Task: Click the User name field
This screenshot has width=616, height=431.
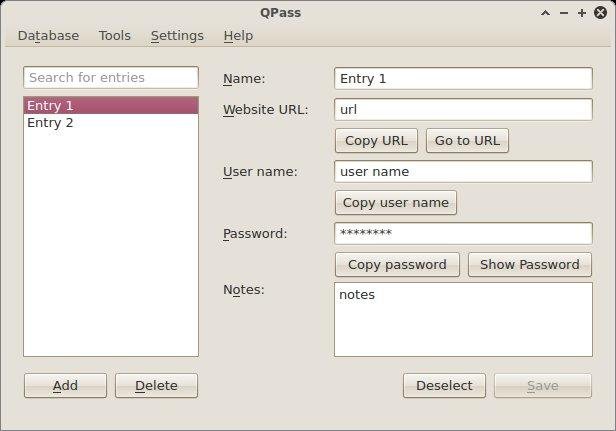Action: [x=463, y=171]
